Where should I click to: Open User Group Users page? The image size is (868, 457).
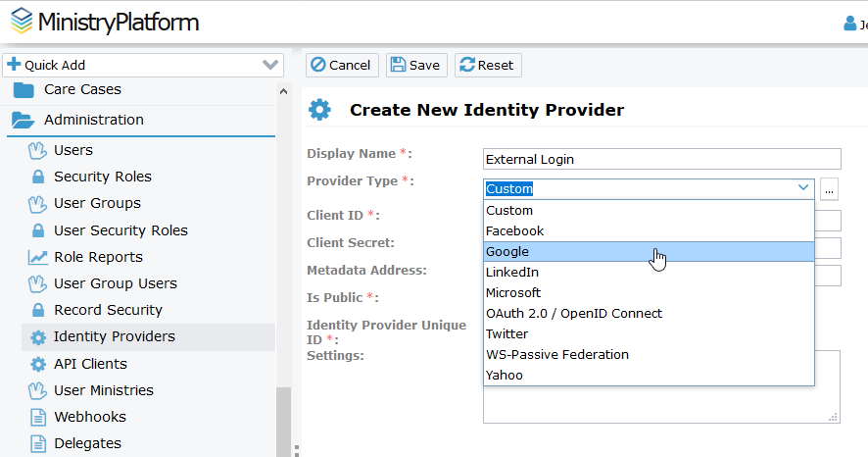pyautogui.click(x=116, y=283)
